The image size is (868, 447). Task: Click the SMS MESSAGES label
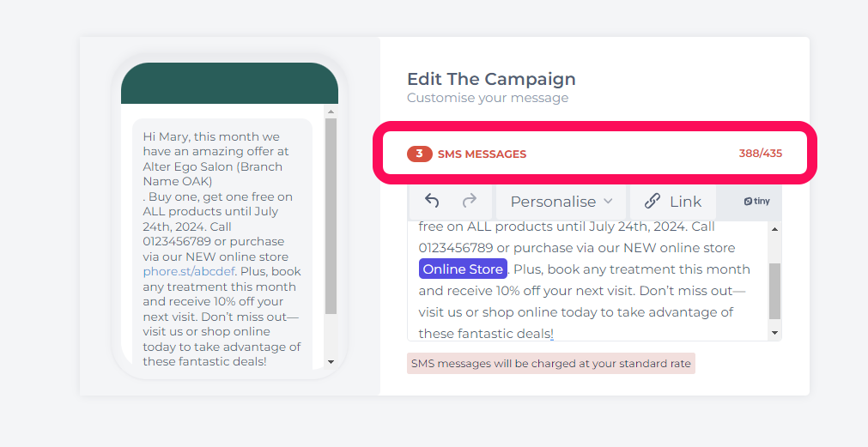pyautogui.click(x=482, y=154)
